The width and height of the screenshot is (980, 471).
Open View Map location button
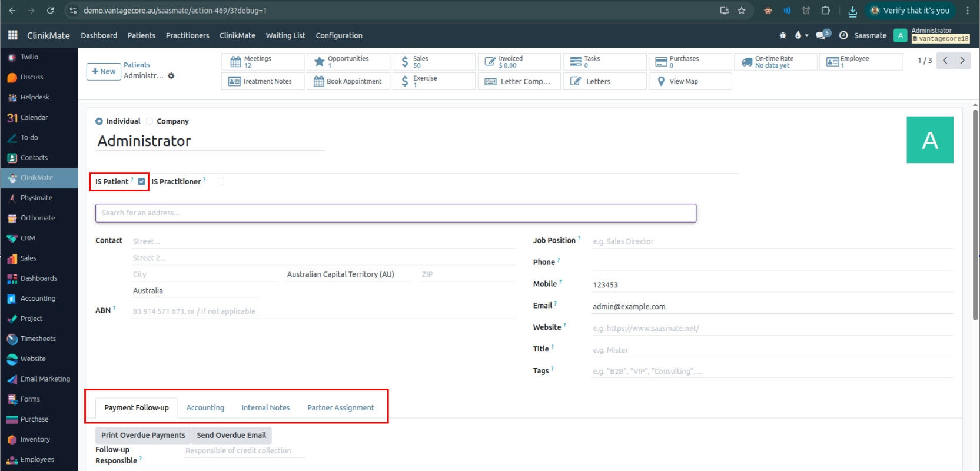coord(690,81)
